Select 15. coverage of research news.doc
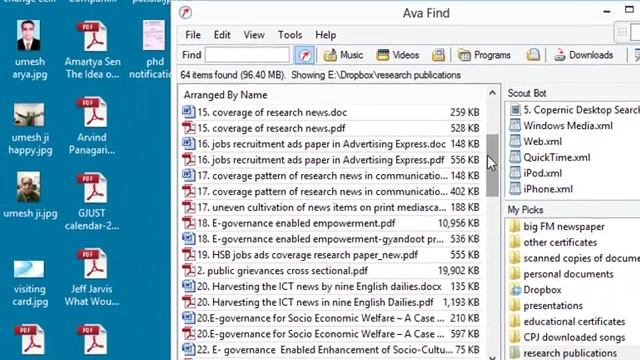 tap(331, 112)
